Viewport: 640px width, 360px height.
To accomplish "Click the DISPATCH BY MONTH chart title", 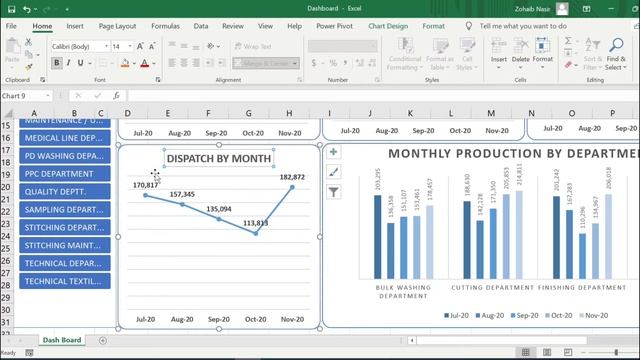I will 219,158.
